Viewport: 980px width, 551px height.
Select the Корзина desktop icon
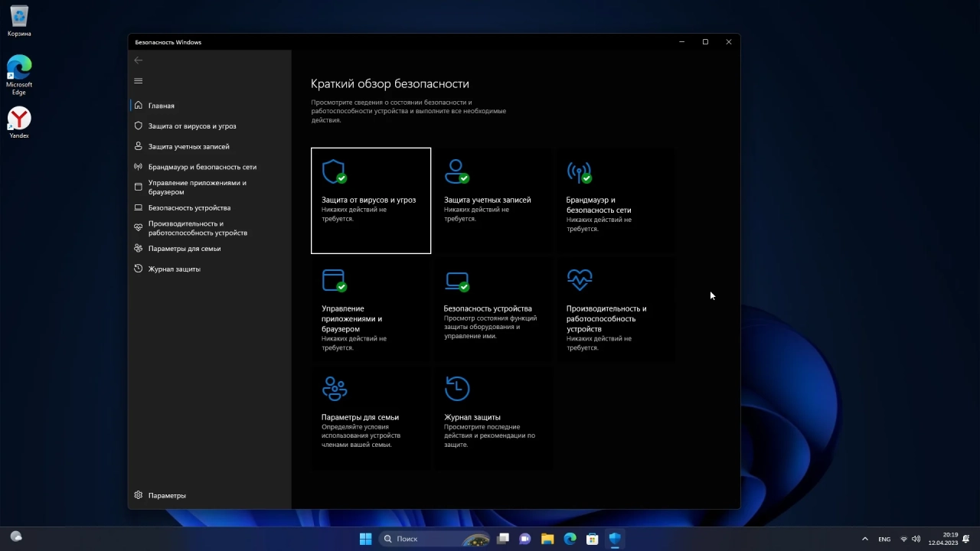(19, 21)
